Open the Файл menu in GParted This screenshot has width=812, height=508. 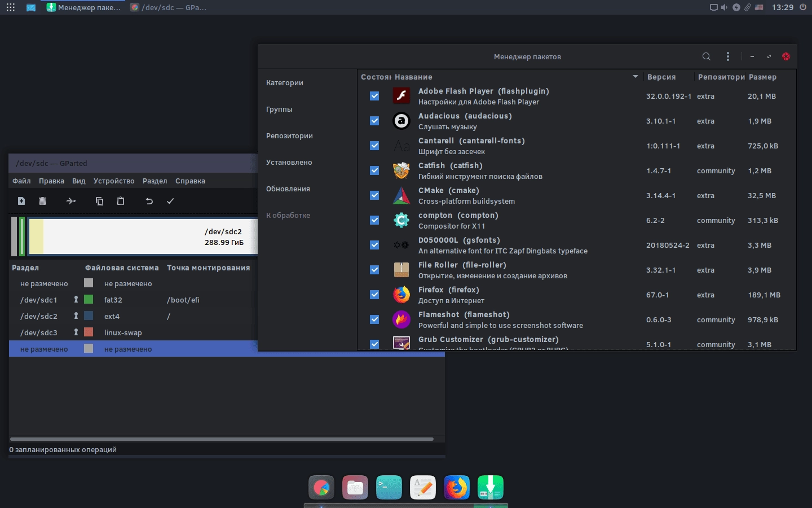coord(21,181)
